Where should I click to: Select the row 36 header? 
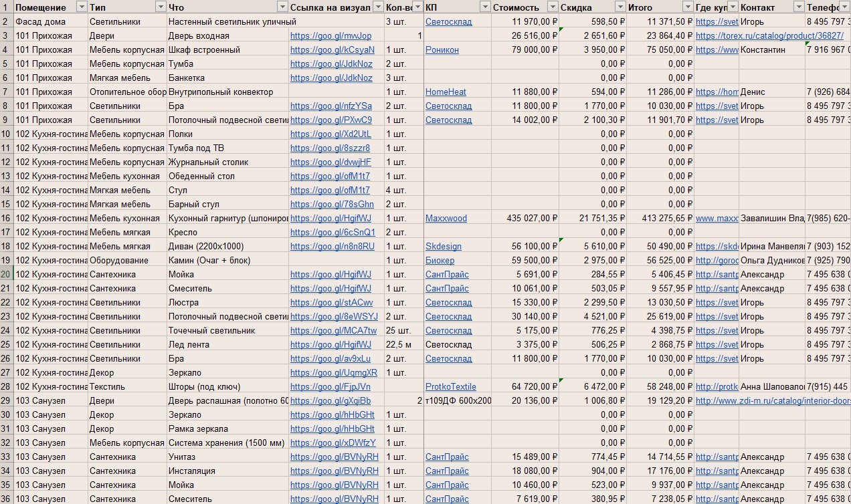[x=6, y=499]
